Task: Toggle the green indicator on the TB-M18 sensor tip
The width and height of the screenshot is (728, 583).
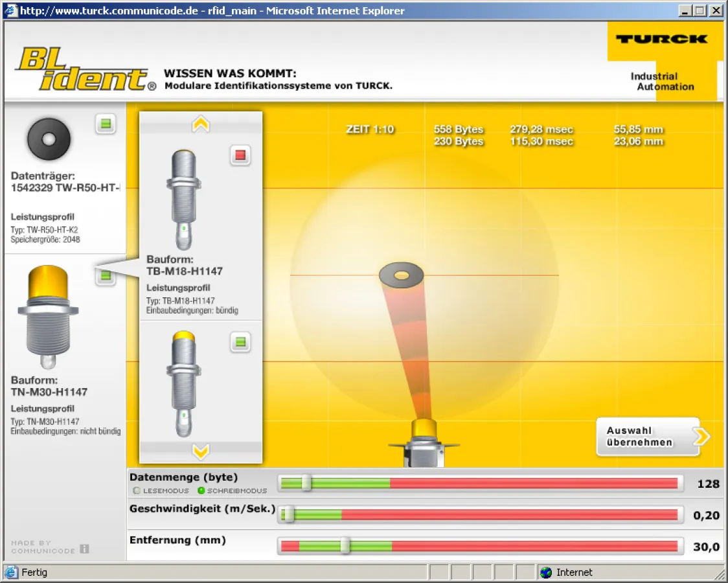Action: pos(183,227)
